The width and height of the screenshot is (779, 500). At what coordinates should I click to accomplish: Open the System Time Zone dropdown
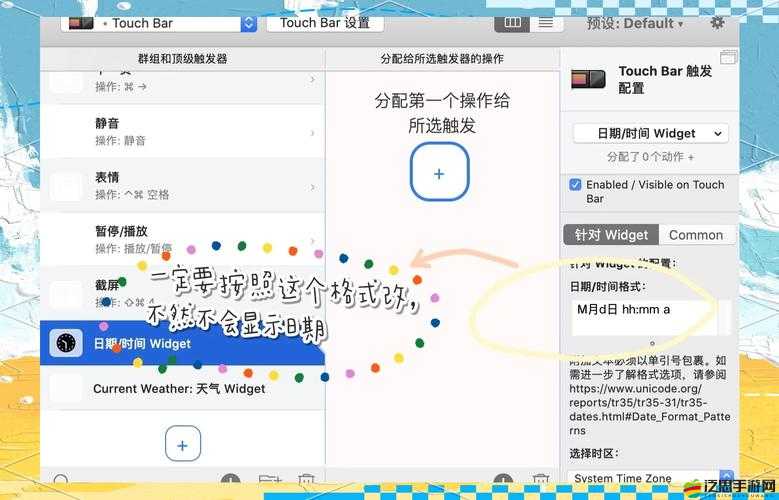[651, 477]
